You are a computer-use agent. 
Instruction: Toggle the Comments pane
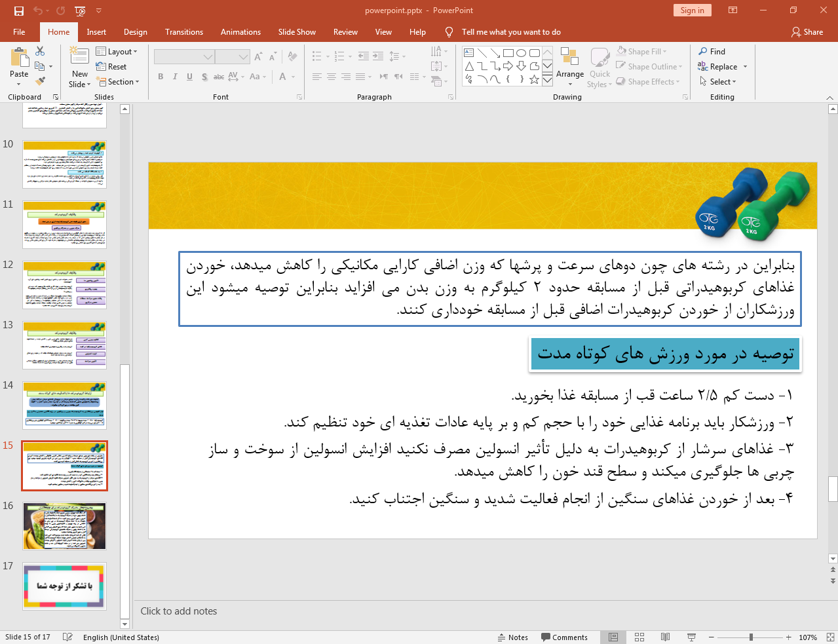564,637
